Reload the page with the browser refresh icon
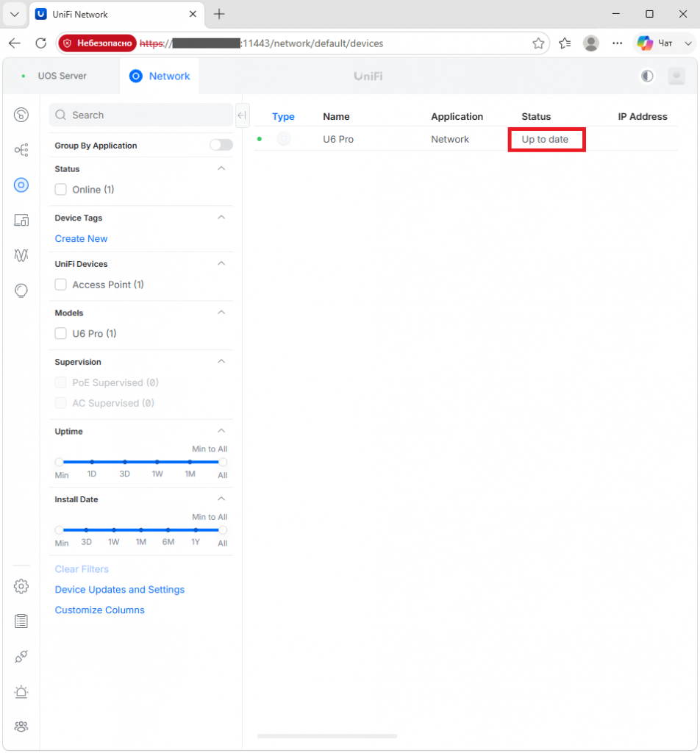 [x=41, y=43]
